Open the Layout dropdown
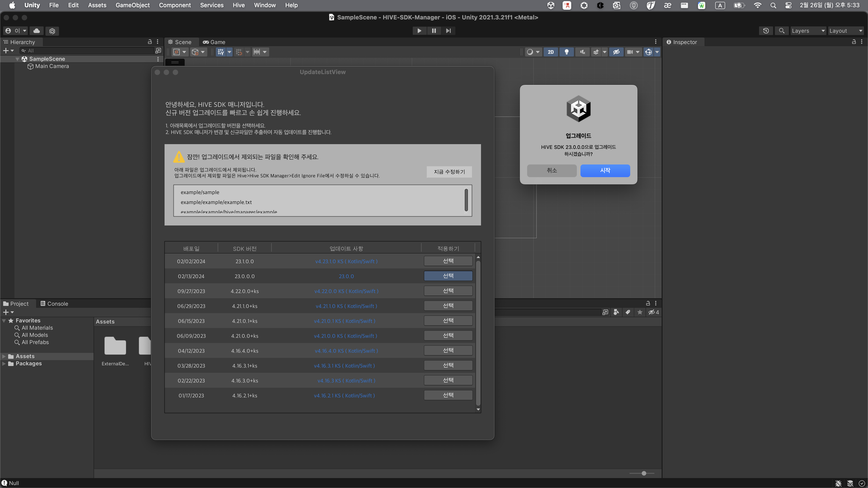868x488 pixels. (x=845, y=31)
